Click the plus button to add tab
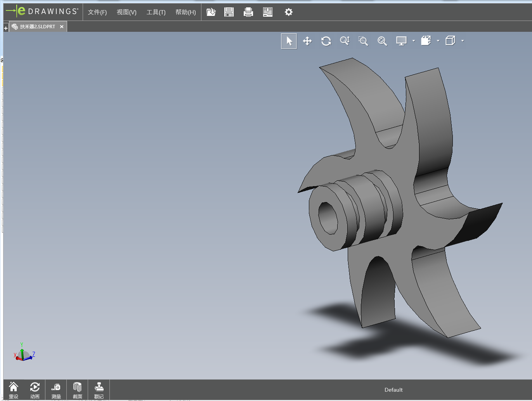532x401 pixels. 6,28
